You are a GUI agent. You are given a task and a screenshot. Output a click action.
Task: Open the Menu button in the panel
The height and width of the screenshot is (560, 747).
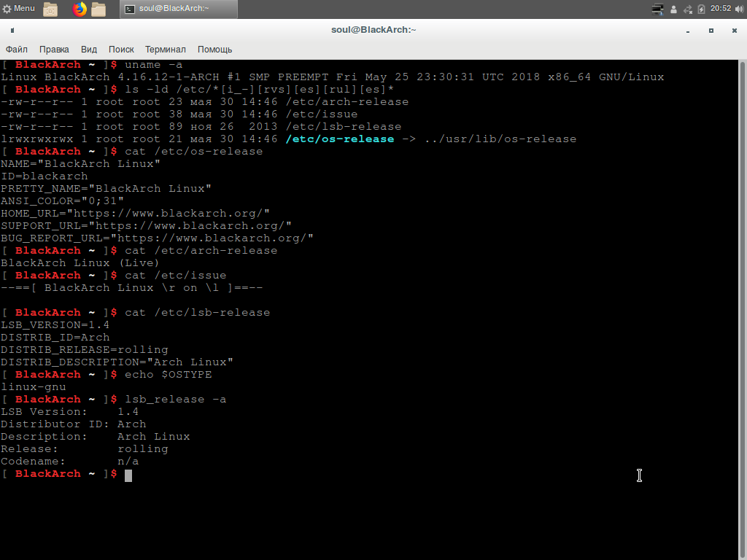18,9
